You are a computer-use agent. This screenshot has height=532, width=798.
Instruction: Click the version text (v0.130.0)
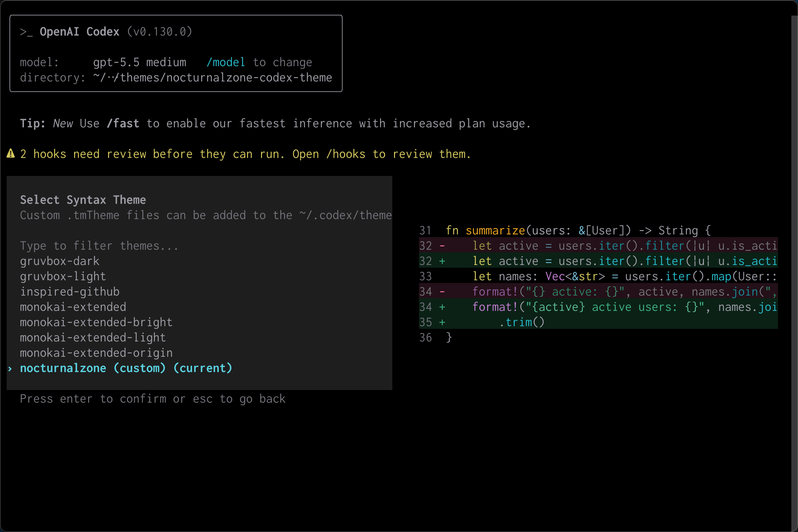160,32
